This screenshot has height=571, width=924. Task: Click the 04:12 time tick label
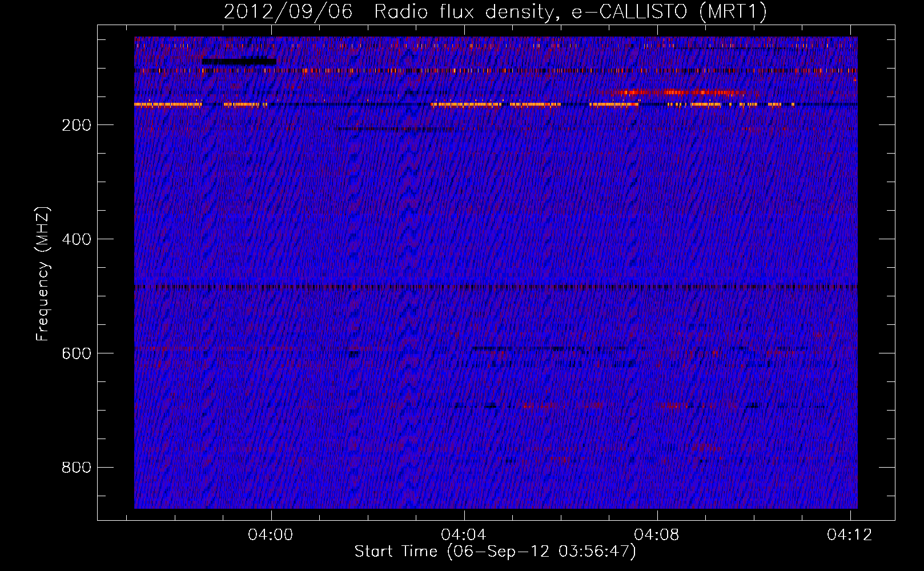tap(850, 534)
